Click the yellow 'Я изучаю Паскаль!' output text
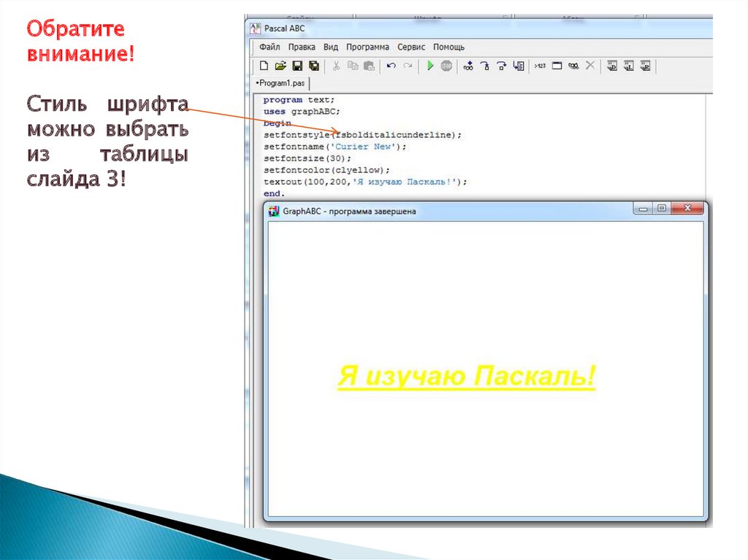The width and height of the screenshot is (748, 560). (467, 377)
